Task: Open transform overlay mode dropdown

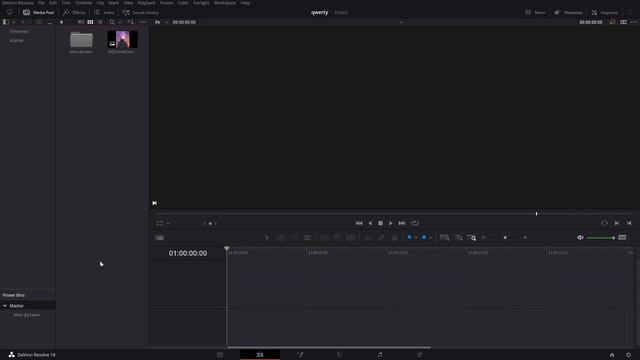Action: coord(168,223)
